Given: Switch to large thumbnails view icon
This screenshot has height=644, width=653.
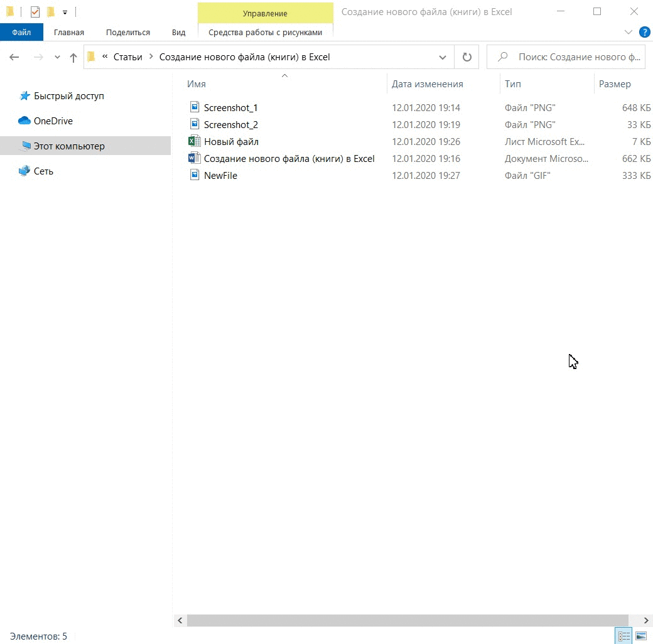Looking at the screenshot, I should (641, 636).
